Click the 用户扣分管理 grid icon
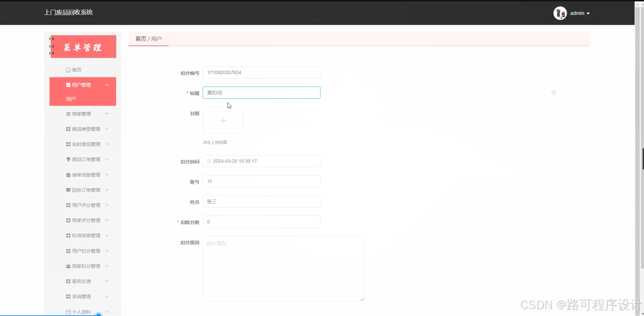 [x=68, y=251]
